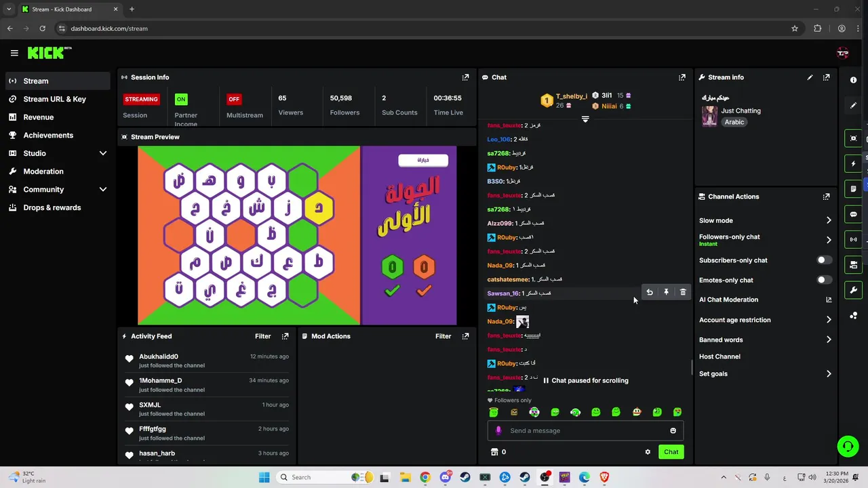Open Discord from the taskbar
868x488 pixels.
445,477
